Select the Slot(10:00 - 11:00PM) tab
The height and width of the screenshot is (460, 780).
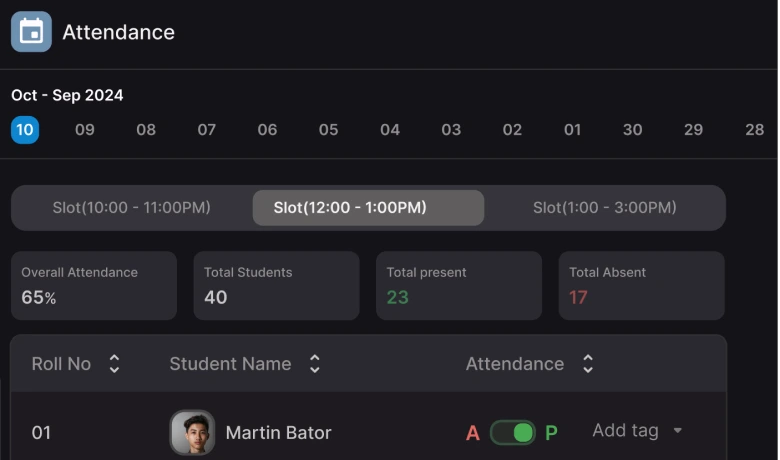(131, 208)
